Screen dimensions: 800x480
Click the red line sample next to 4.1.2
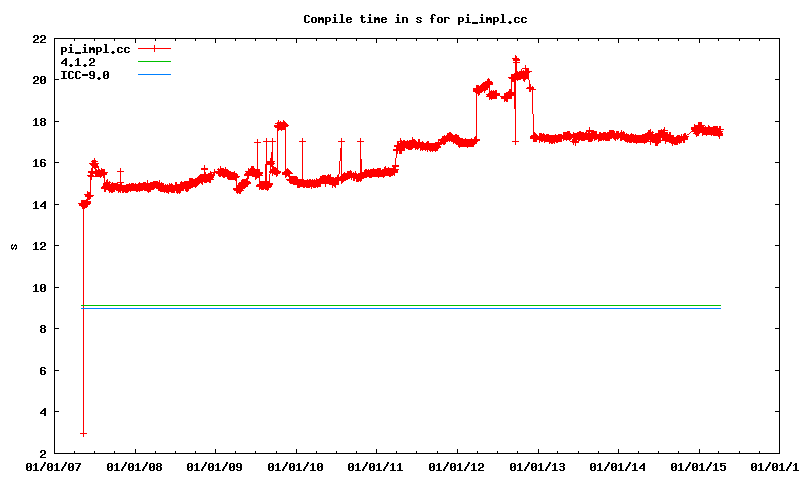click(155, 62)
